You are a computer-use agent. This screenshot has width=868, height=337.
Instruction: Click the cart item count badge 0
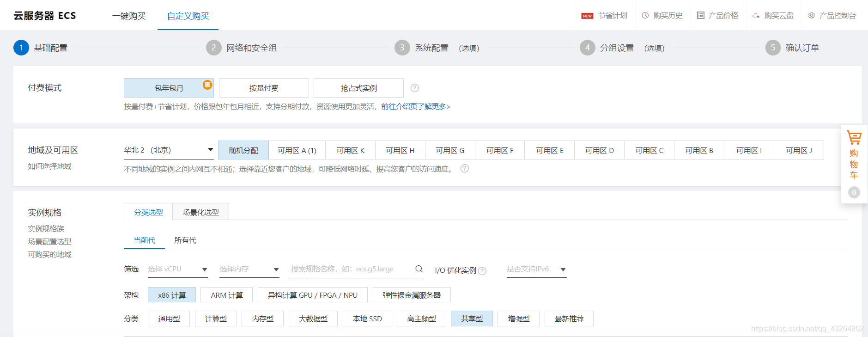854,192
